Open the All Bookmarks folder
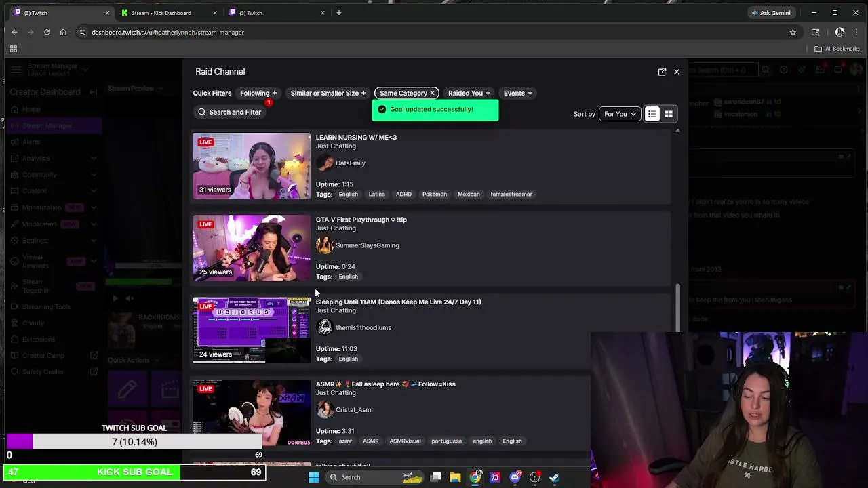868x488 pixels. point(837,49)
